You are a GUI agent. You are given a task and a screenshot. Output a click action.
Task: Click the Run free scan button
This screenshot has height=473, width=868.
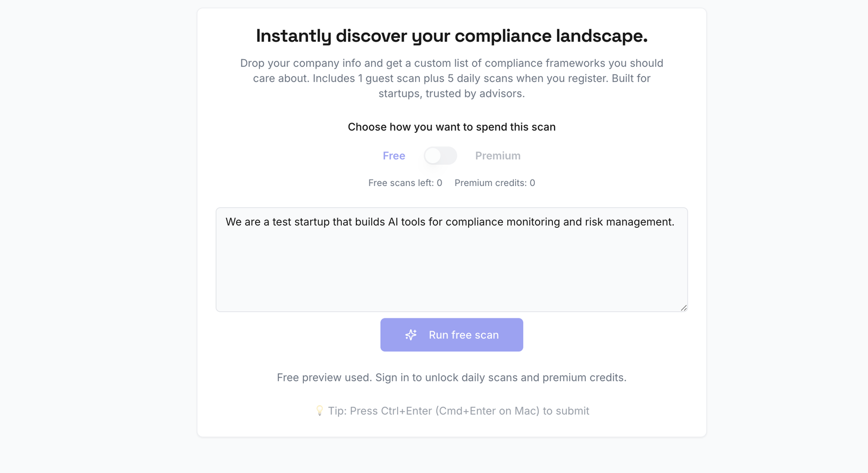[451, 335]
